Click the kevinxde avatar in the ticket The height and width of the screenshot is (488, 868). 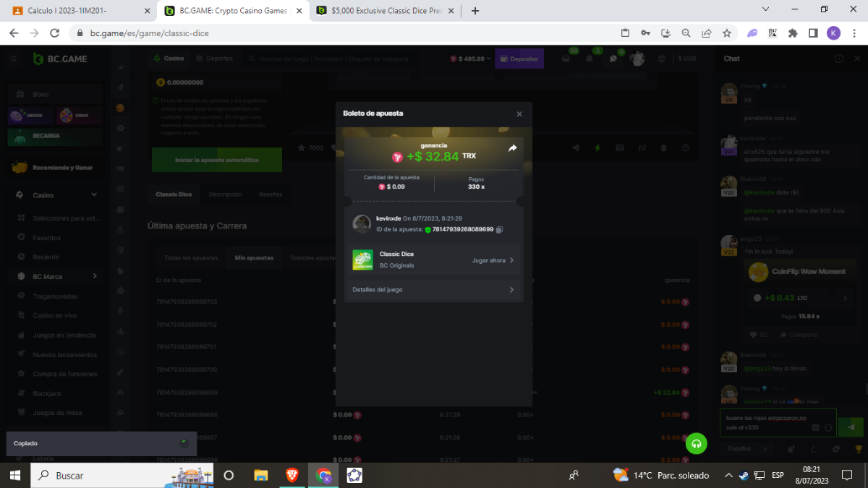click(x=362, y=224)
